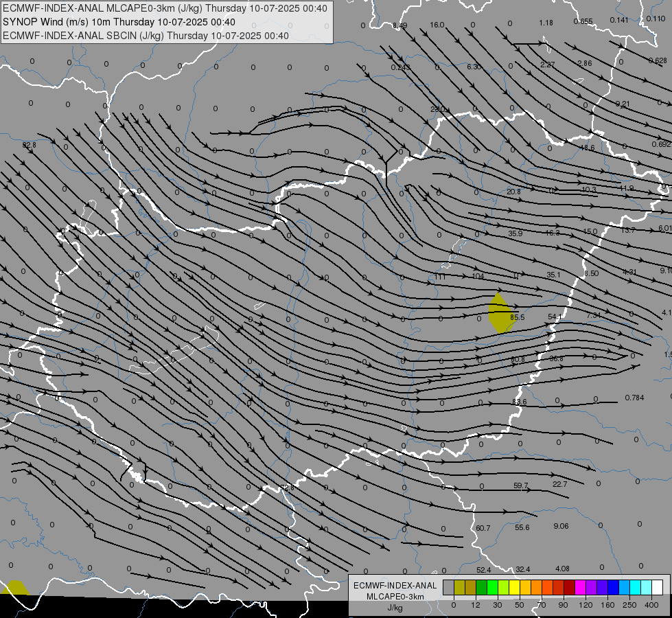The height and width of the screenshot is (618, 672).
Task: Click the map value 72.8
Action: [x=287, y=488]
